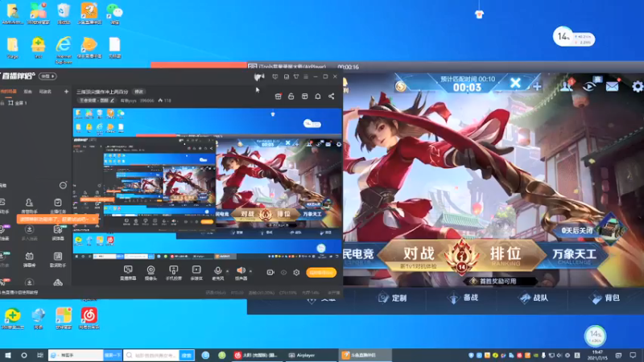Toggle the preview eye icon in bottom toolbar
Screen dimensions: 644x362
[x=283, y=273]
